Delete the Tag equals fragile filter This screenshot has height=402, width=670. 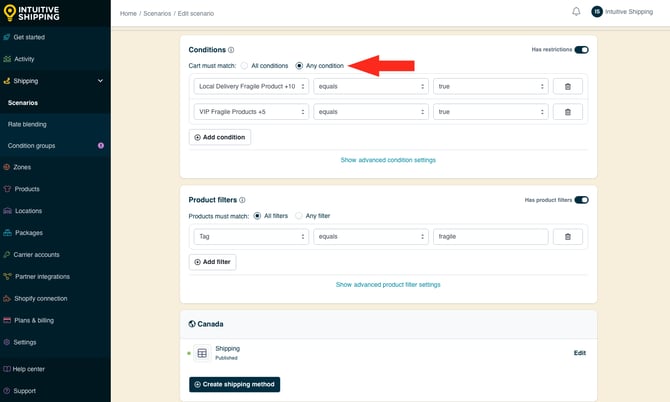point(567,237)
